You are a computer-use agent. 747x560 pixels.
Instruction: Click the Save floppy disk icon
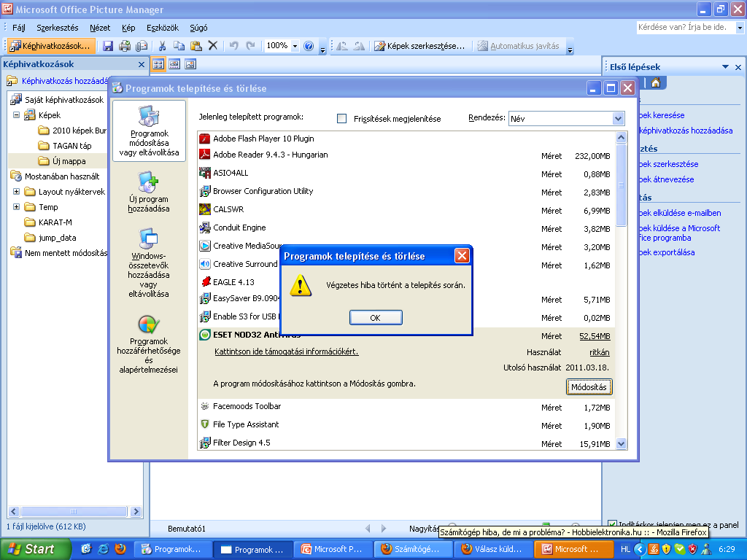pyautogui.click(x=108, y=46)
